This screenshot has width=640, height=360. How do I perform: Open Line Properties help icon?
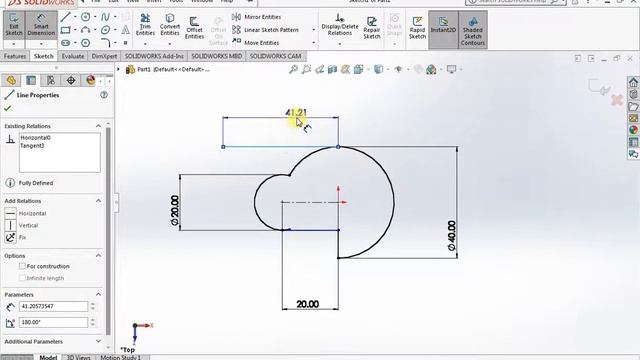pyautogui.click(x=104, y=95)
